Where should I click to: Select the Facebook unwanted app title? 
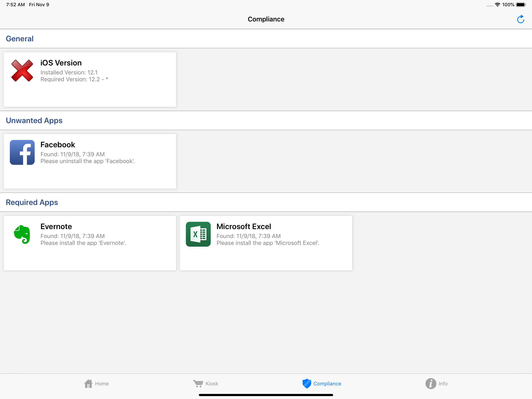click(x=58, y=145)
